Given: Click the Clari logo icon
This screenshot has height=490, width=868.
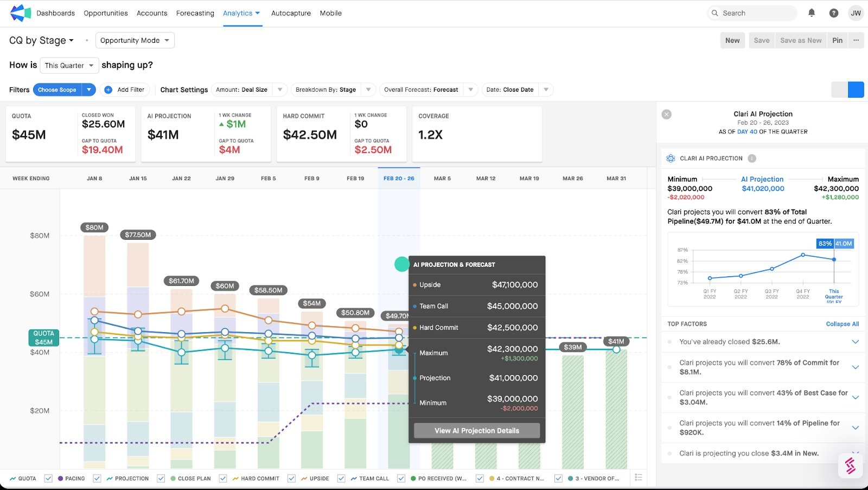Looking at the screenshot, I should point(20,13).
